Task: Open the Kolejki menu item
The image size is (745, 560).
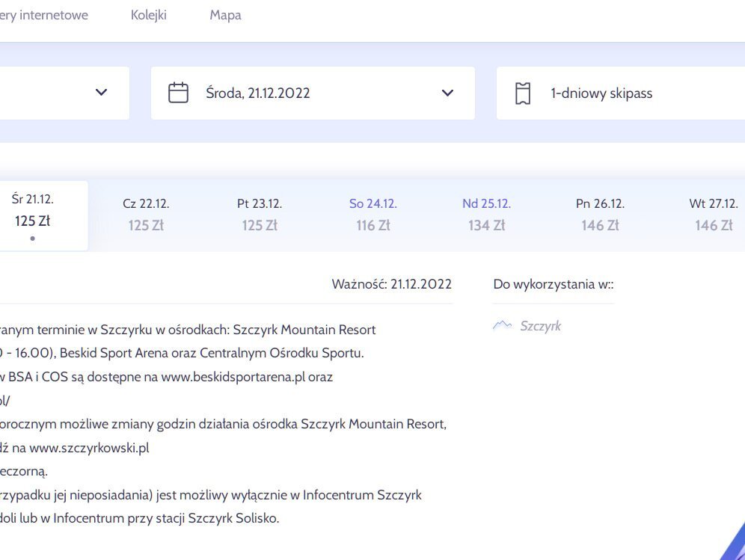Action: (149, 15)
